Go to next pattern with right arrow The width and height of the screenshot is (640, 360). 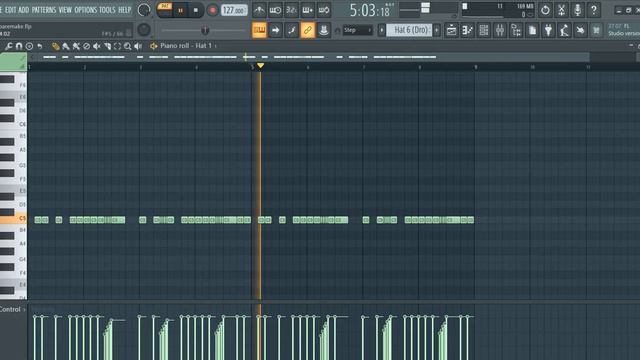pos(437,30)
